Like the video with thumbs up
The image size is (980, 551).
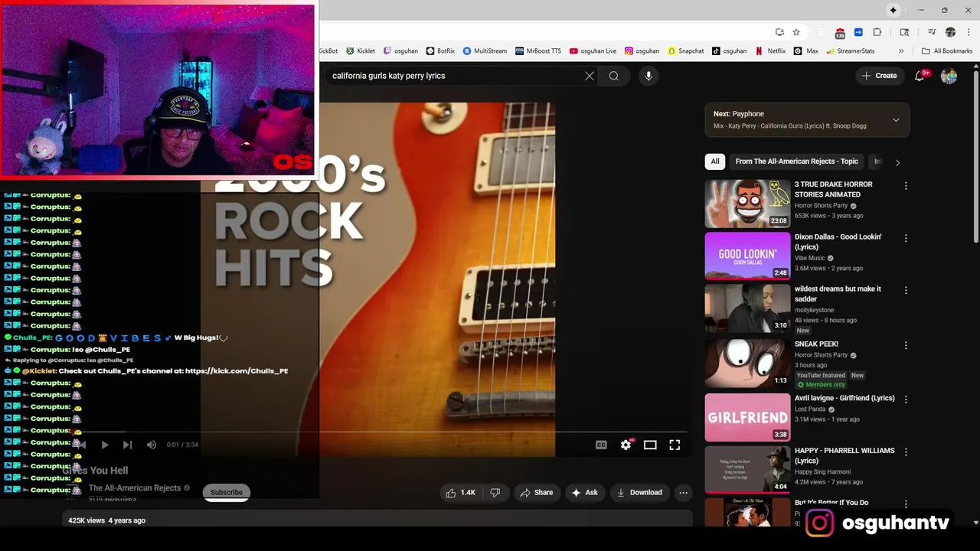[x=461, y=493]
